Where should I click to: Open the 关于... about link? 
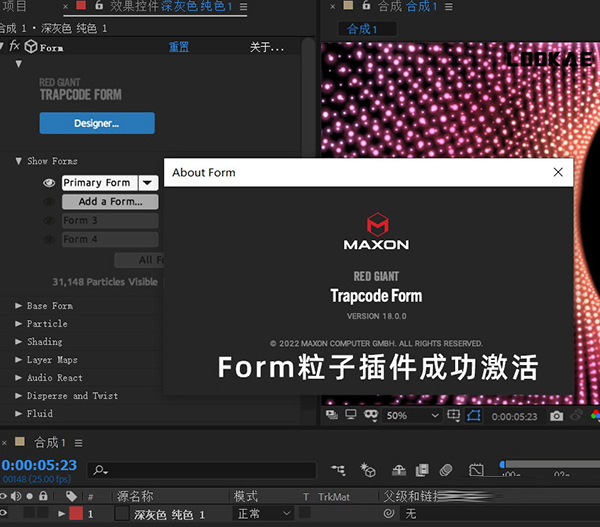(x=267, y=47)
